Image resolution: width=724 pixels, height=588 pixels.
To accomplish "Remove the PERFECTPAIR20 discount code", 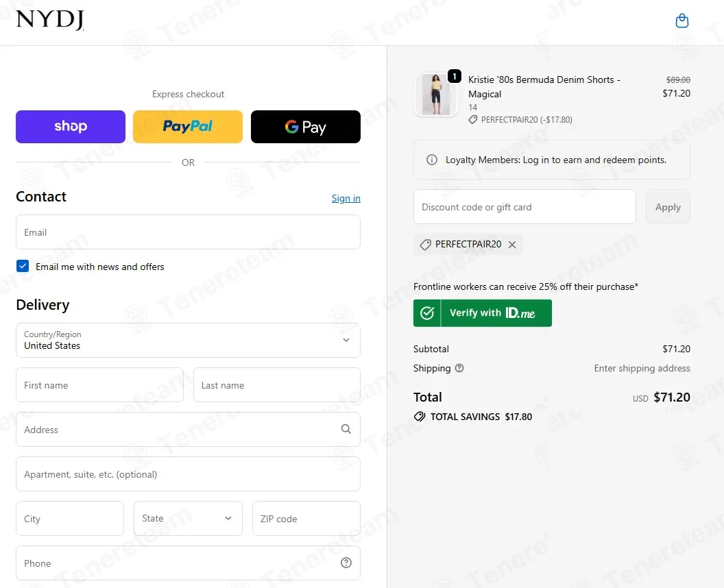I will (512, 245).
